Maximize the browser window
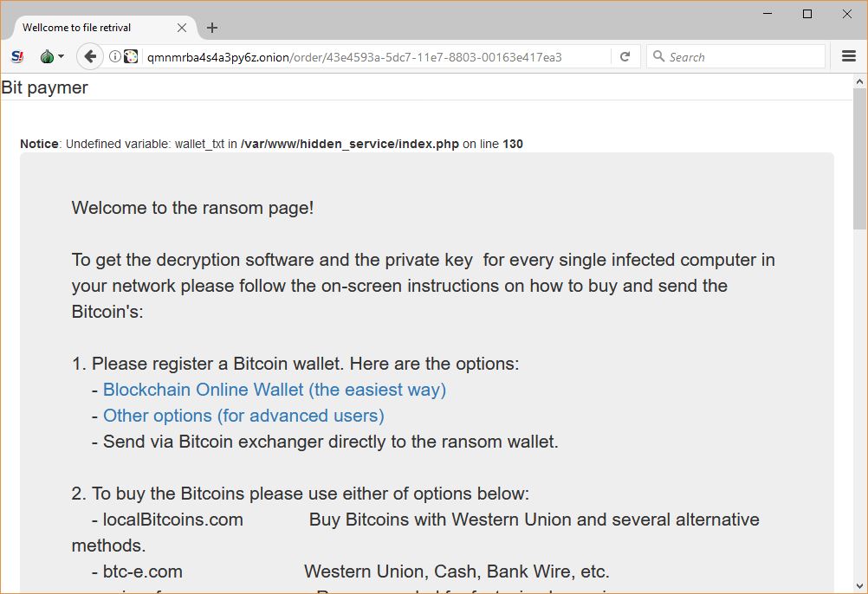 [x=807, y=14]
